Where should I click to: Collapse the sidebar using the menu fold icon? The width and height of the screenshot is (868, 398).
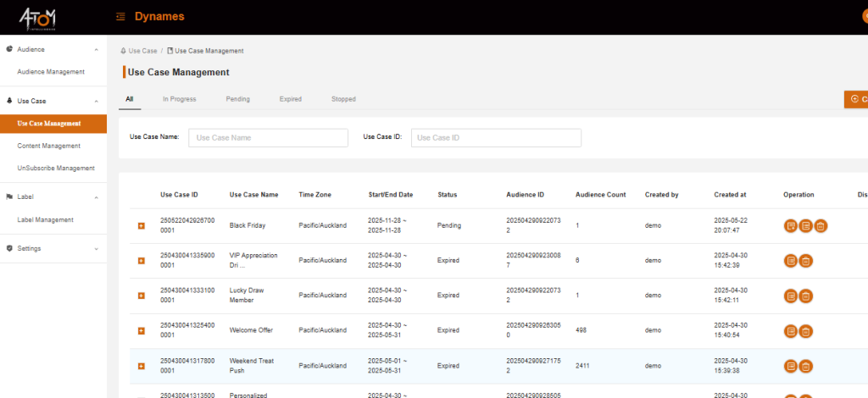click(x=120, y=17)
